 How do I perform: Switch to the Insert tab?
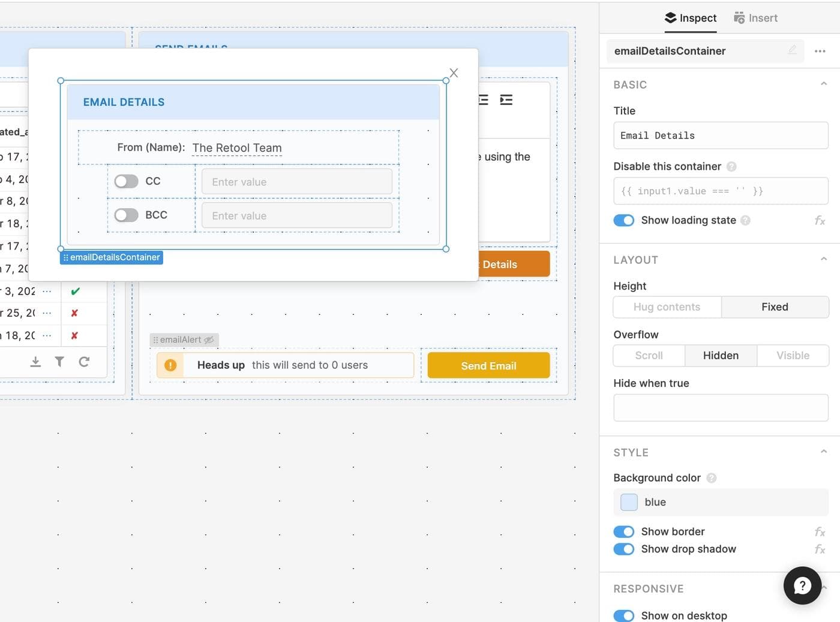pos(755,18)
